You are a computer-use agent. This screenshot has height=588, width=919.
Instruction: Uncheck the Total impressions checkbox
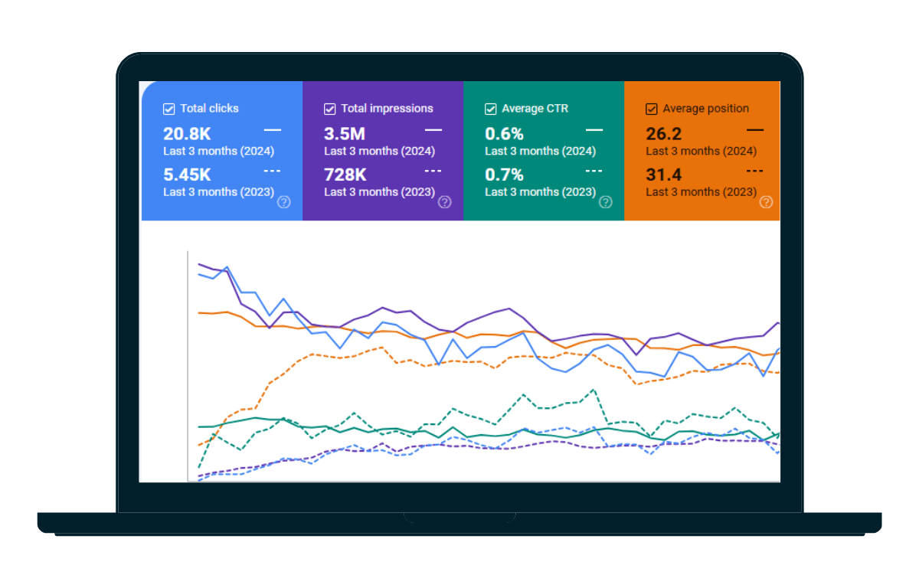[x=330, y=109]
